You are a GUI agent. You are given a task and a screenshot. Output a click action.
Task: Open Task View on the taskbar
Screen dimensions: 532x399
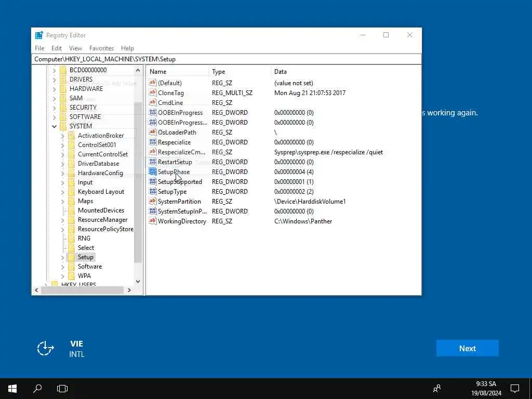[x=62, y=389]
